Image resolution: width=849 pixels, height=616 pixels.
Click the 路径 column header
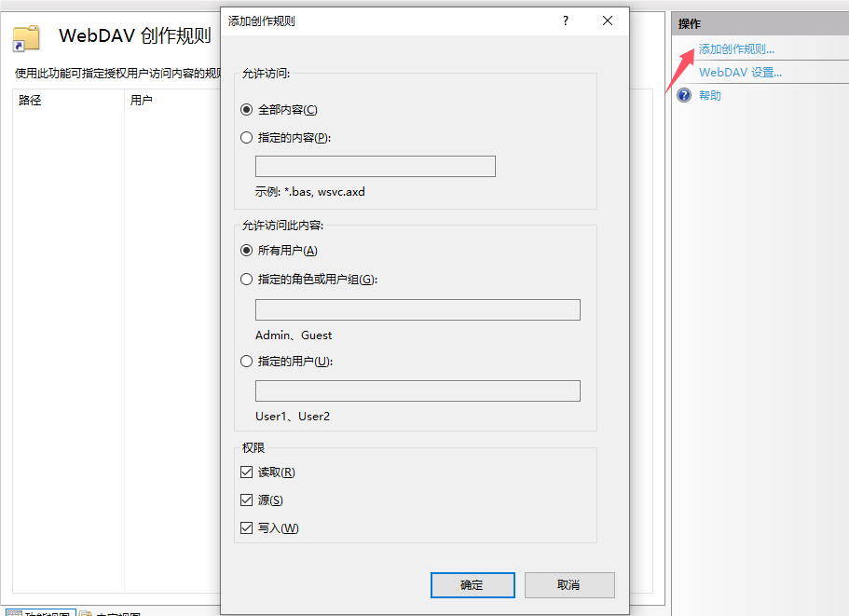pyautogui.click(x=69, y=100)
